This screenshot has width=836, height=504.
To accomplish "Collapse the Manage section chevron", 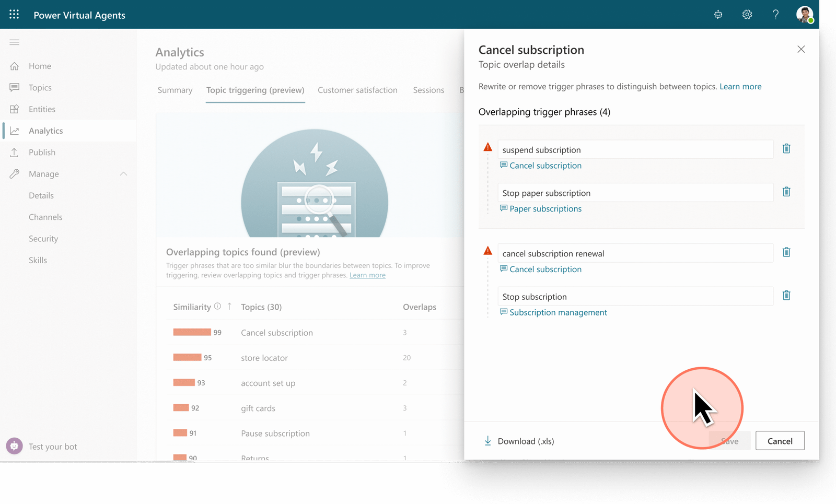I will (123, 174).
